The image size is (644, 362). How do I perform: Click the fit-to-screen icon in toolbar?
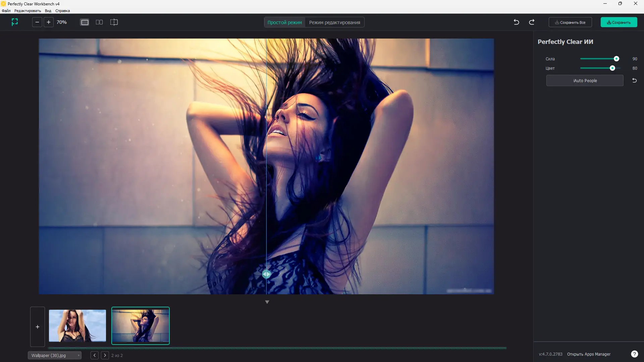click(x=15, y=22)
